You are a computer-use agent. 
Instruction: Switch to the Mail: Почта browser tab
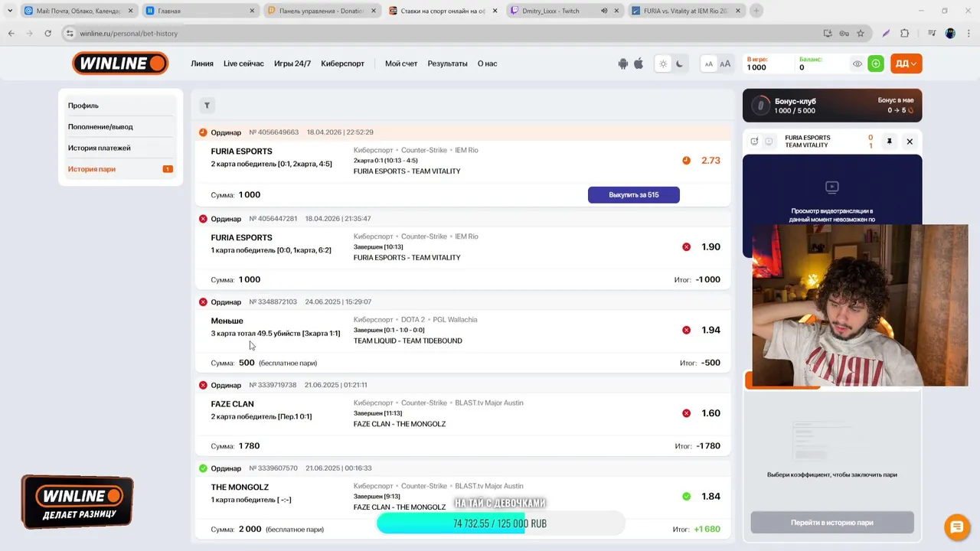tap(79, 11)
